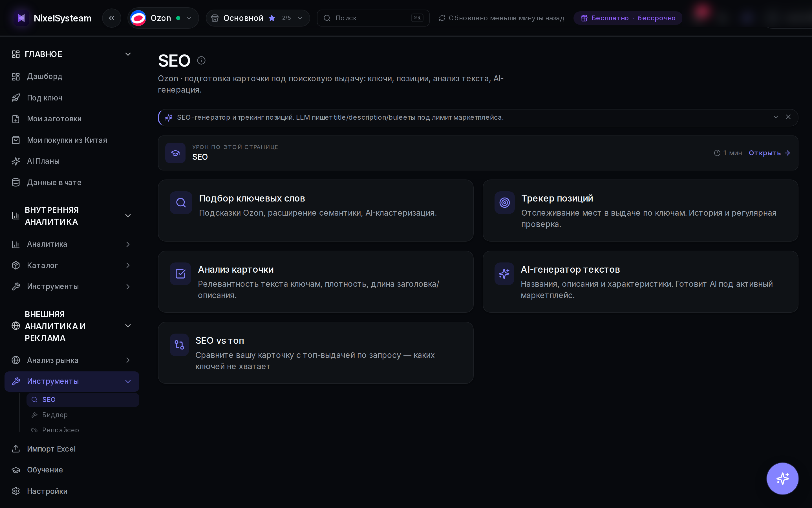Click bag icon of Мои покупки из Китая
The image size is (812, 508).
[16, 140]
